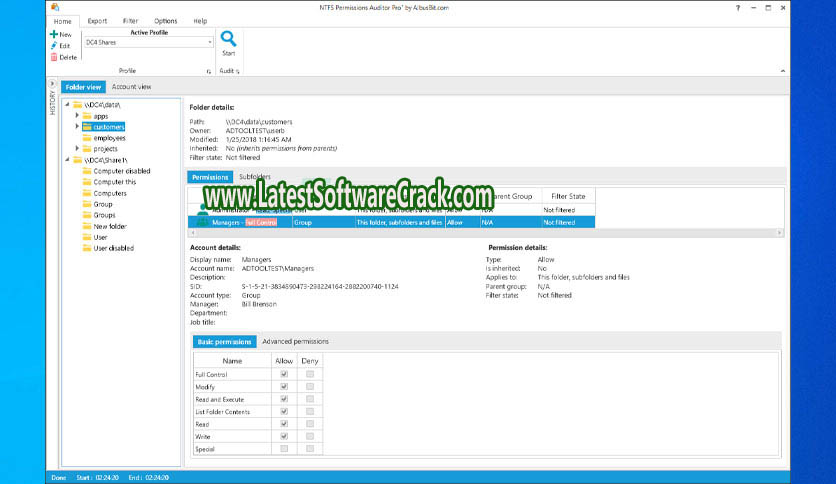
Task: Expand the projects folder node
Action: click(x=77, y=149)
